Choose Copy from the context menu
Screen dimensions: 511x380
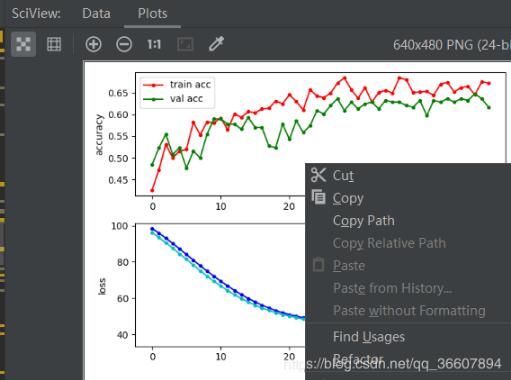[348, 198]
